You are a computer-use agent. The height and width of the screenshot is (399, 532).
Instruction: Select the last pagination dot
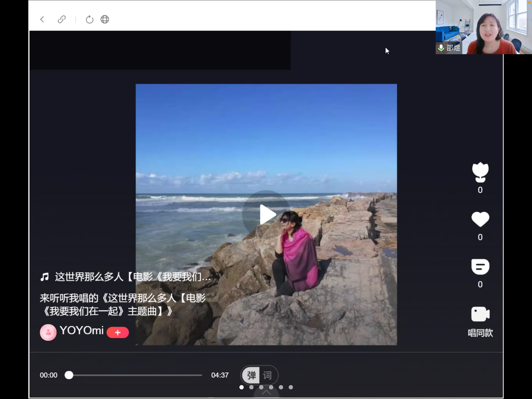(x=291, y=387)
